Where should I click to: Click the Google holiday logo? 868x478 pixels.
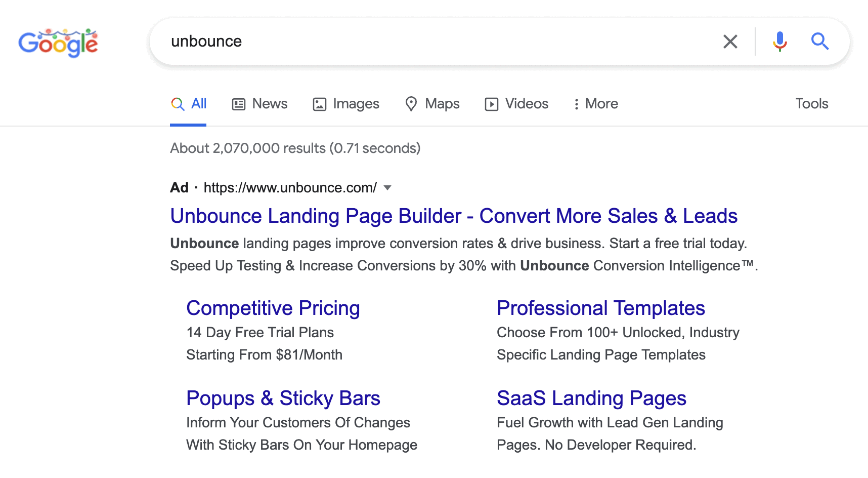point(58,43)
